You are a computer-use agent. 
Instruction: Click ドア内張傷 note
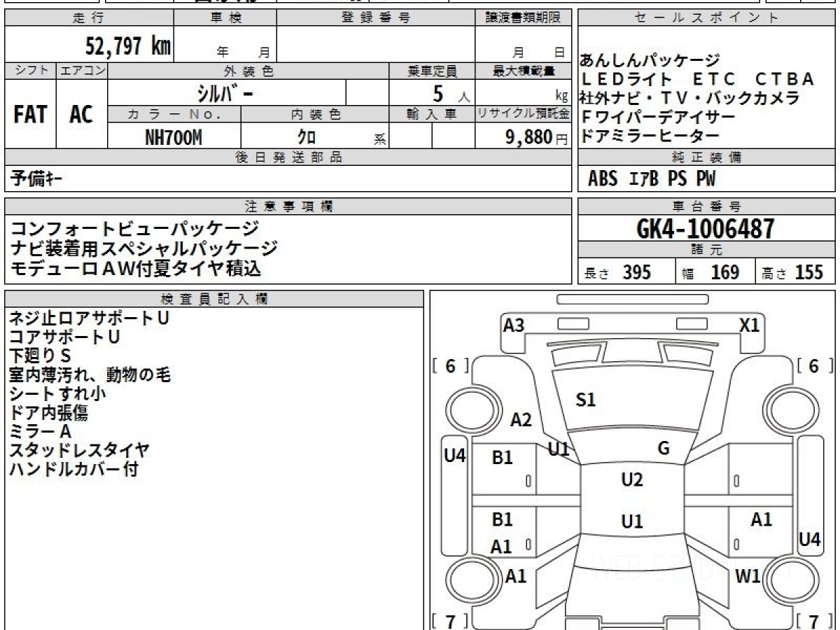48,413
